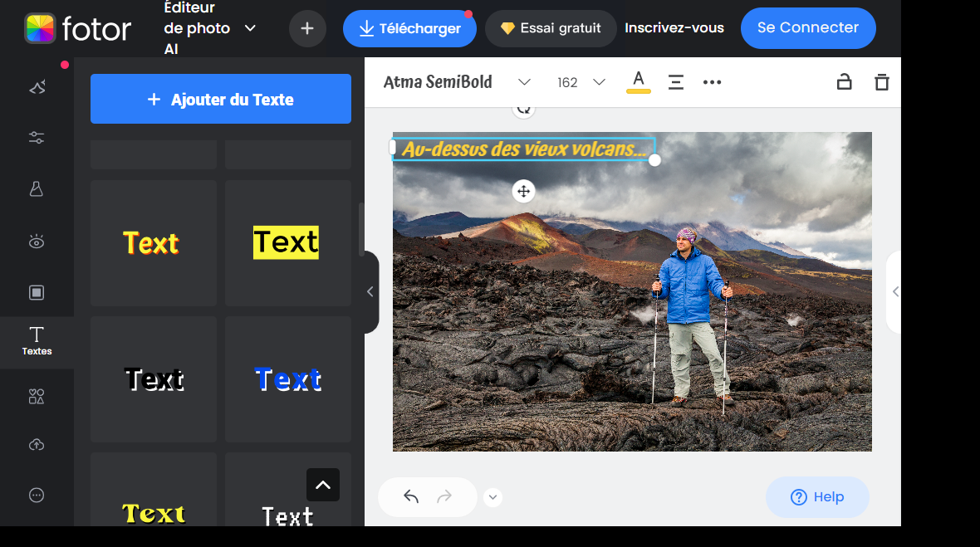This screenshot has width=980, height=547.
Task: Expand the Éditeur de photo AI dropdown
Action: pos(250,28)
